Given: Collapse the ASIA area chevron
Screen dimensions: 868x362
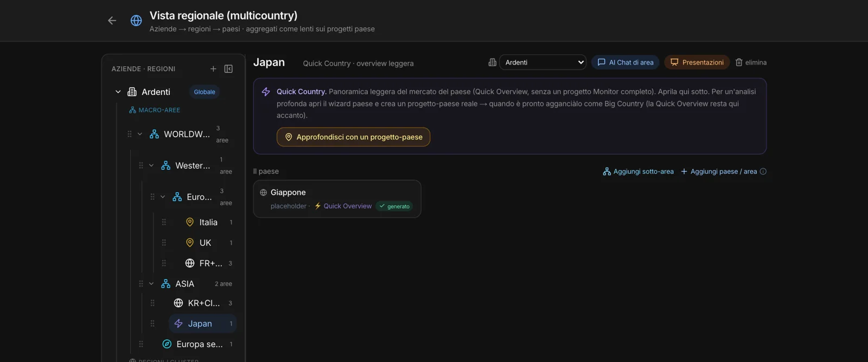Looking at the screenshot, I should click(x=151, y=284).
